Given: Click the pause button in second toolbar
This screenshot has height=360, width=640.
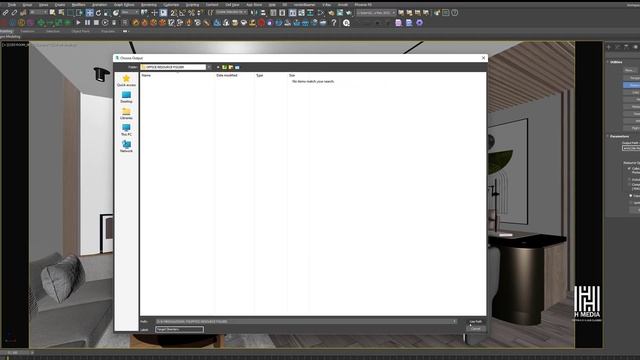Looking at the screenshot, I should point(87,23).
